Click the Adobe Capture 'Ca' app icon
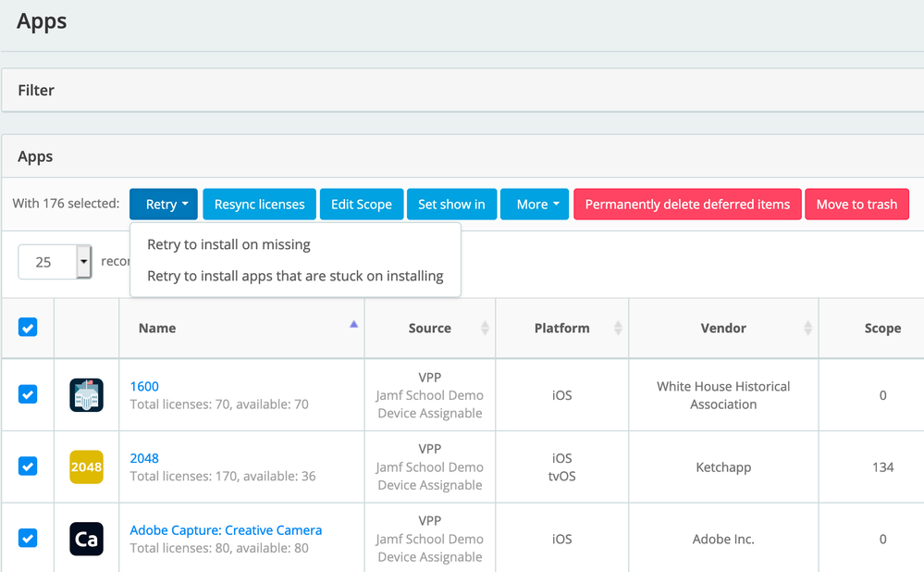Screen dimensions: 924x572 coord(87,539)
